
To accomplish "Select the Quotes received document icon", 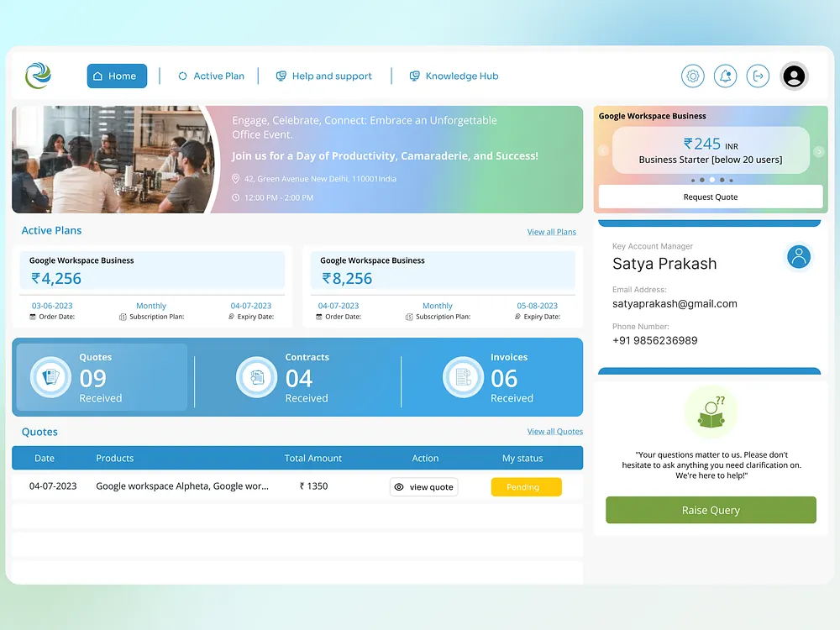I will click(x=50, y=376).
